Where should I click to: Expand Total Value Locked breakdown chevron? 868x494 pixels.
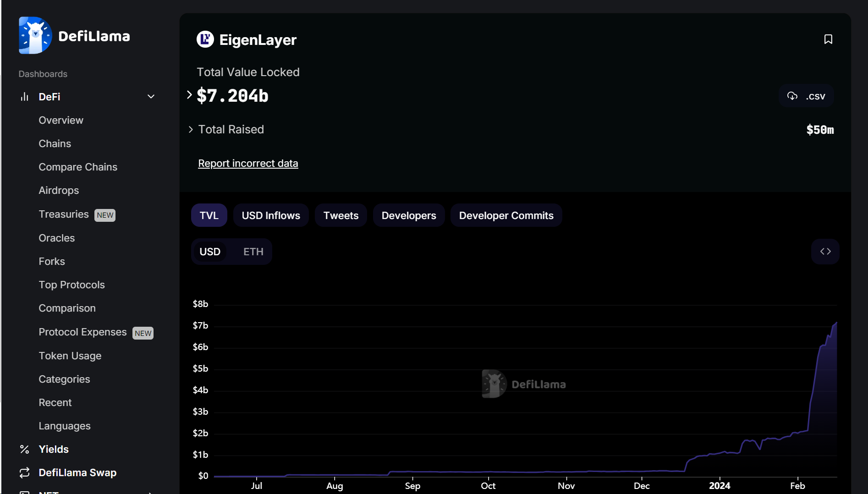click(x=189, y=95)
